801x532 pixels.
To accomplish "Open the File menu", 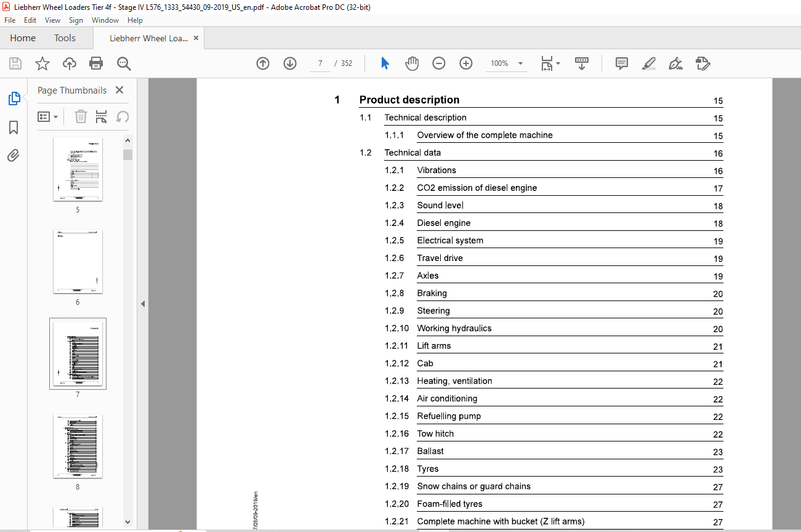I will pyautogui.click(x=10, y=20).
